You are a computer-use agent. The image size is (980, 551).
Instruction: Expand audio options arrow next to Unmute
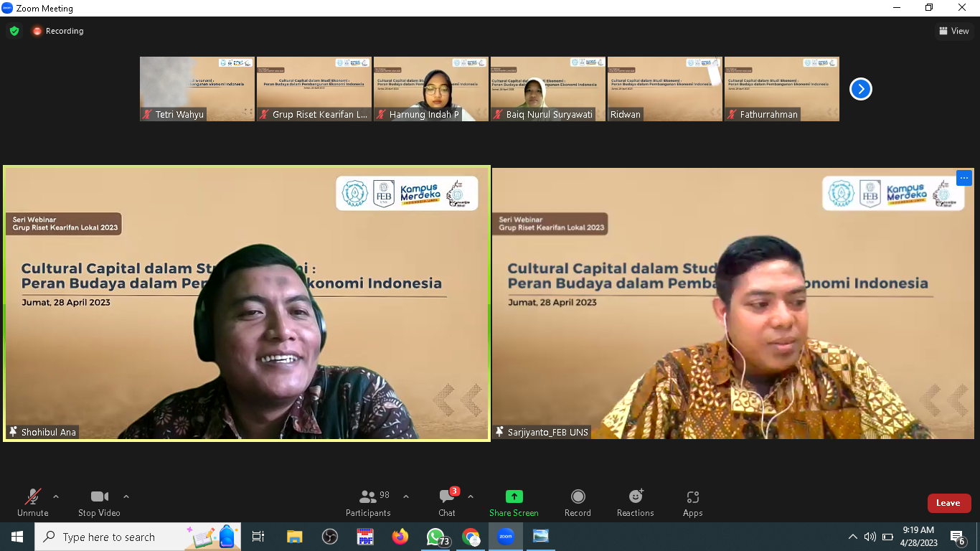(x=56, y=496)
